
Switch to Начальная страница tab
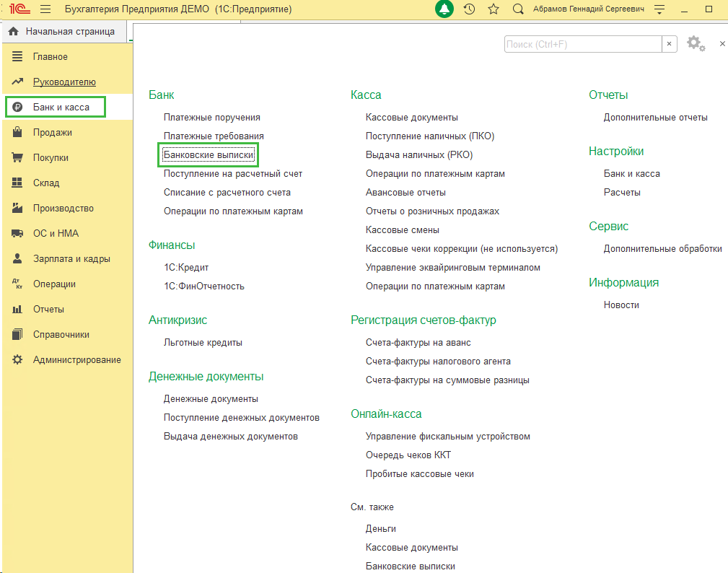click(x=70, y=31)
